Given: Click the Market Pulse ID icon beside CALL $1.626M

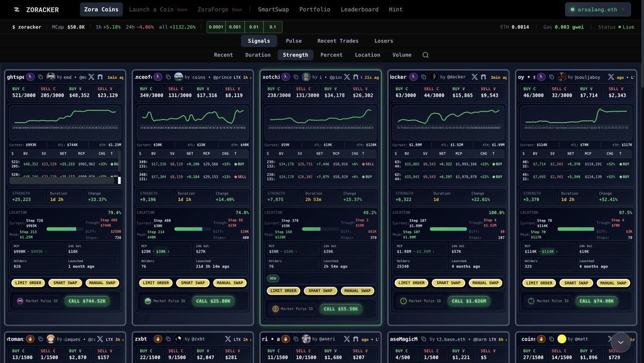Looking at the screenshot, I should 404,301.
